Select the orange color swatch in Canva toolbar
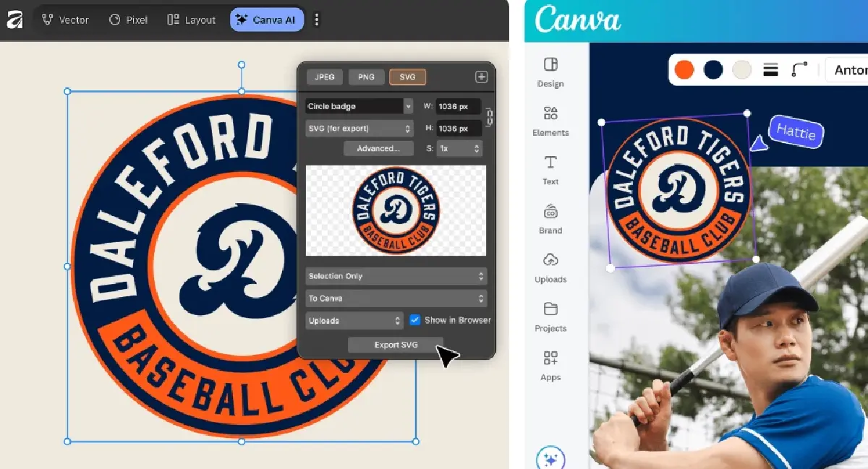 point(684,69)
